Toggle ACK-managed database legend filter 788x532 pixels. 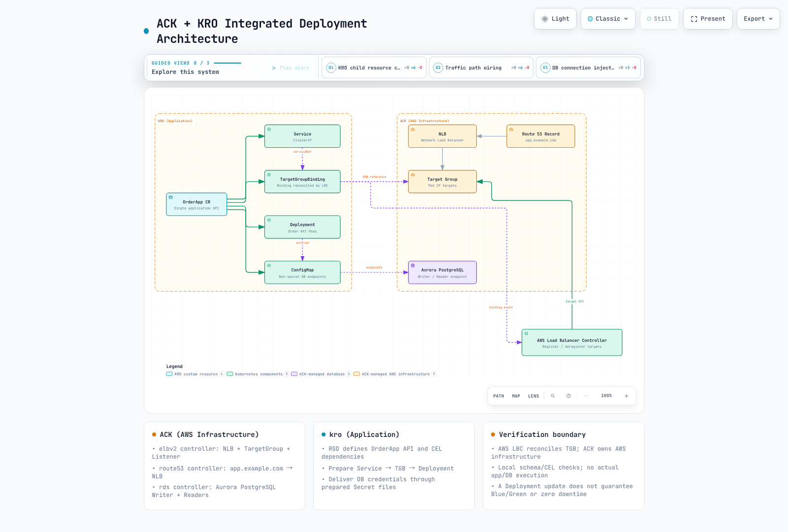[321, 374]
